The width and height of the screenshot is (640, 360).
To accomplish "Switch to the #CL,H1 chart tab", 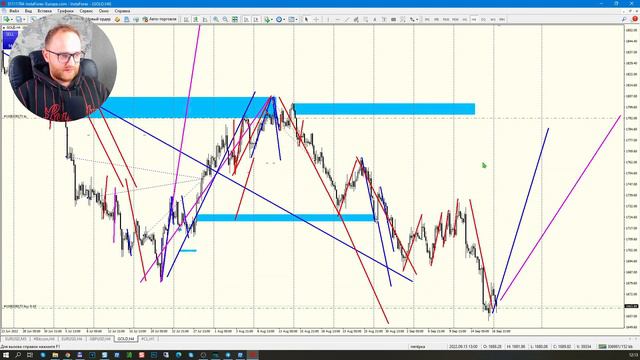I will point(148,339).
